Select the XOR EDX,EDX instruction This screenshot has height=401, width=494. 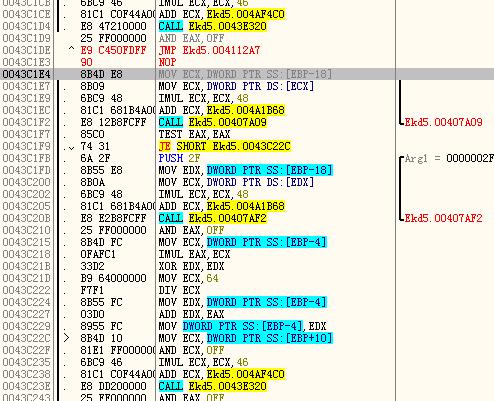pyautogui.click(x=191, y=266)
